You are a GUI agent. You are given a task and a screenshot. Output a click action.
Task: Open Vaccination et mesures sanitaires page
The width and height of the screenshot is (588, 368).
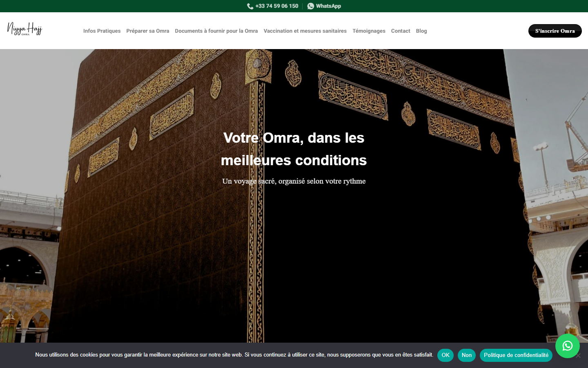(305, 31)
